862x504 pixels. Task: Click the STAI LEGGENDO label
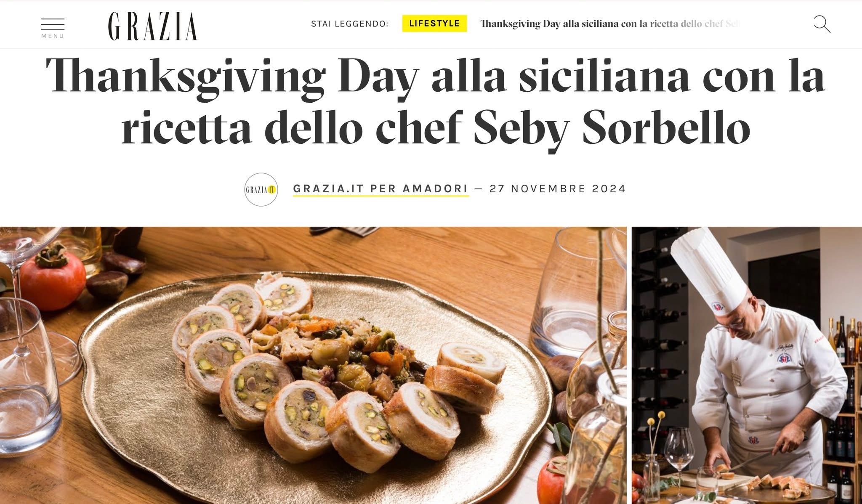(349, 24)
